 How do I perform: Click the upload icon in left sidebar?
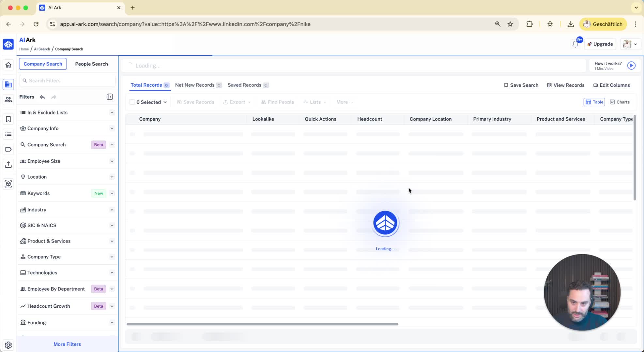coord(8,165)
